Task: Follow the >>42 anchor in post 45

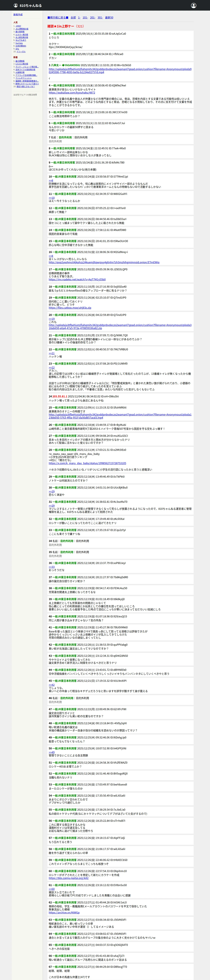Action: pos(52,685)
